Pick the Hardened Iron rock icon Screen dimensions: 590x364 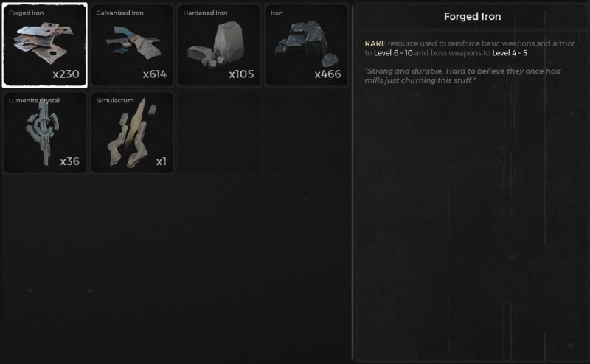pos(215,46)
